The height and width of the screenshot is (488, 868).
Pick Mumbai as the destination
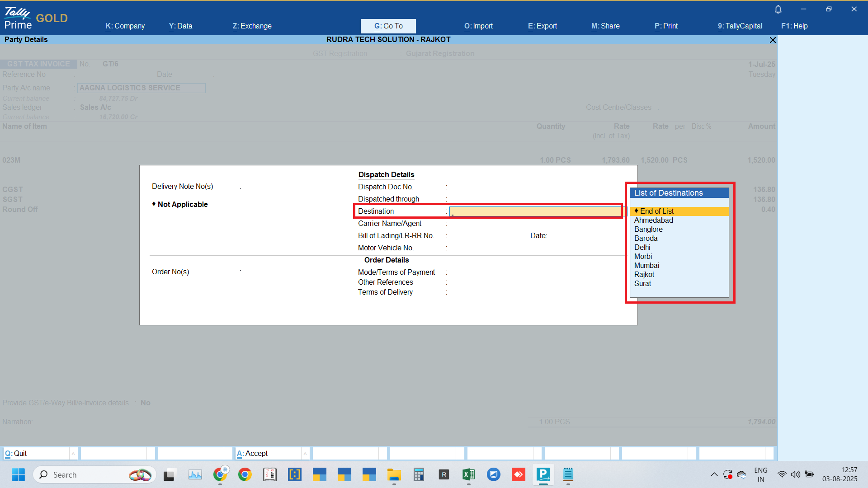click(646, 265)
